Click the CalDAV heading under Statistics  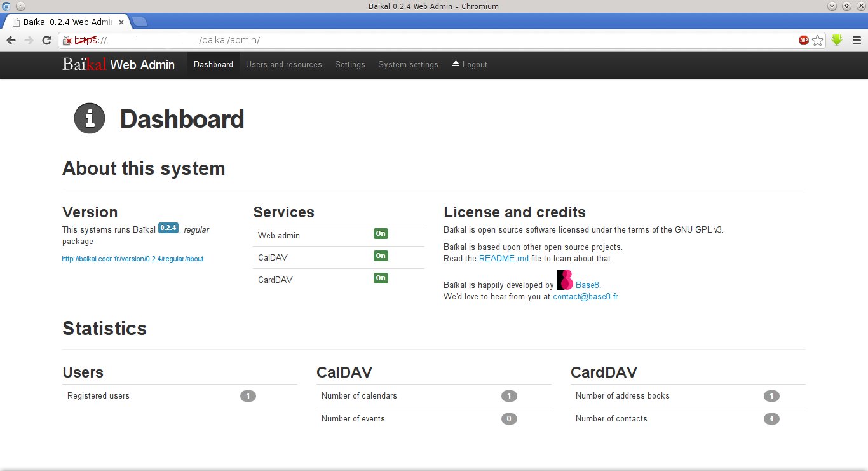344,372
